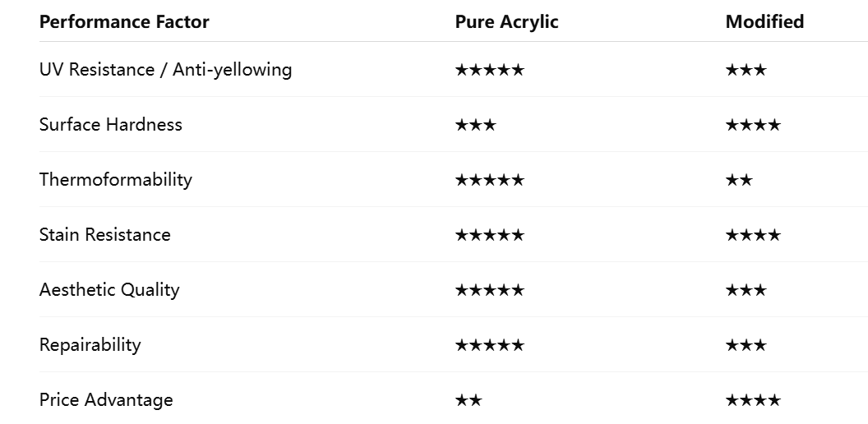Select Pure Acrylic's Thermoformability star rating
This screenshot has width=868, height=424.
tap(489, 180)
